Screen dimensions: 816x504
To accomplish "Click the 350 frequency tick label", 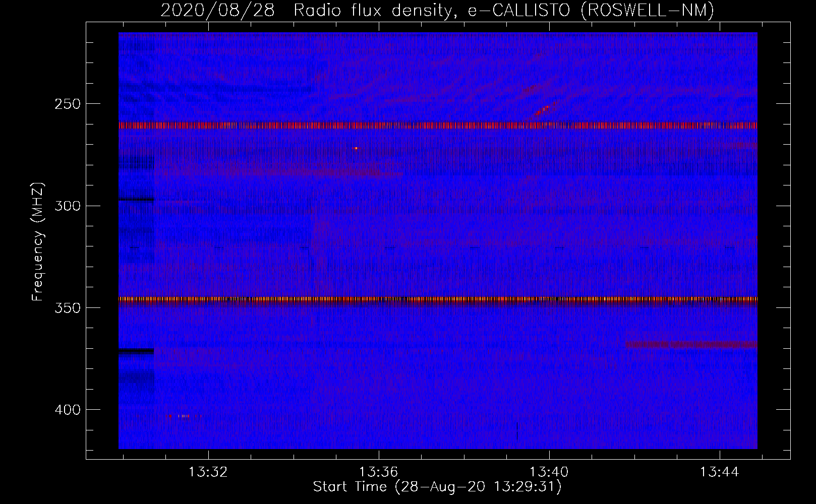I will (x=67, y=308).
